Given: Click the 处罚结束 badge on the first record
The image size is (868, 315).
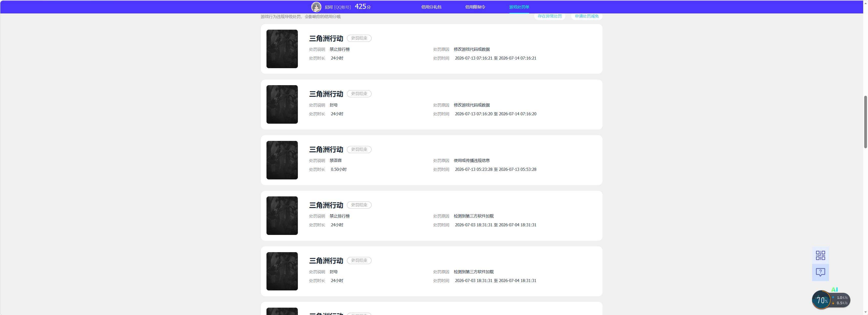Looking at the screenshot, I should click(x=359, y=38).
